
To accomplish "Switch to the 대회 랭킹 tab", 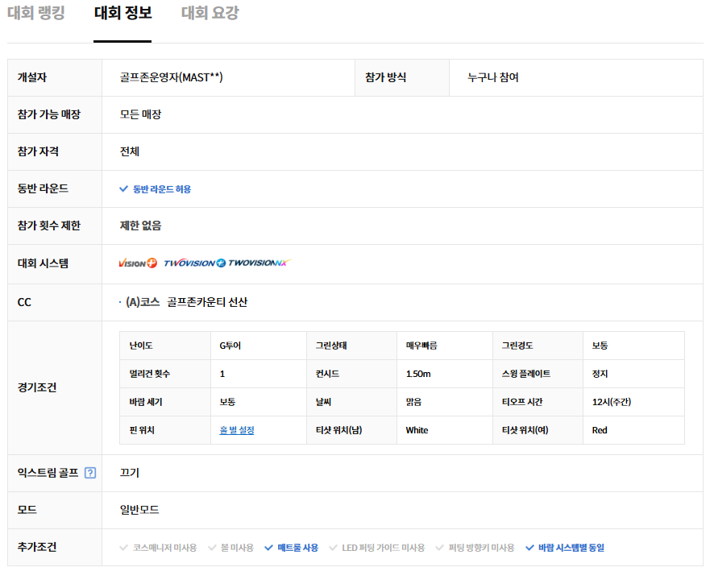I will [x=36, y=14].
